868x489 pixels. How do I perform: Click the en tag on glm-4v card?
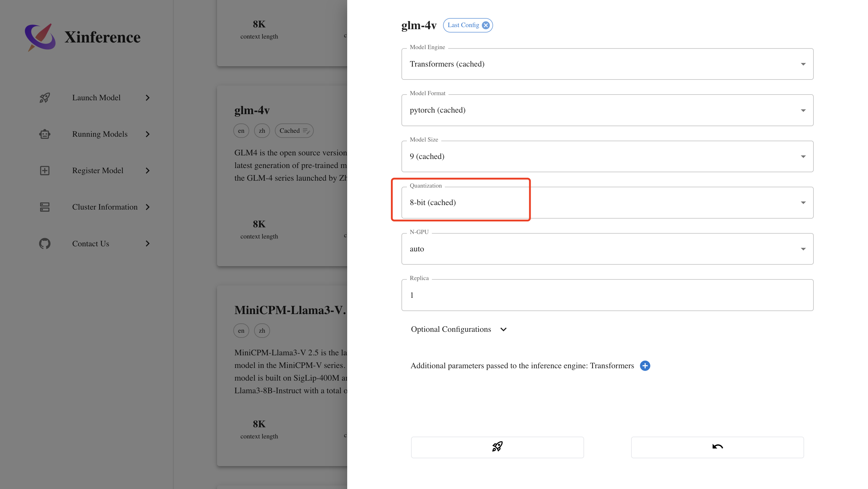click(x=241, y=131)
